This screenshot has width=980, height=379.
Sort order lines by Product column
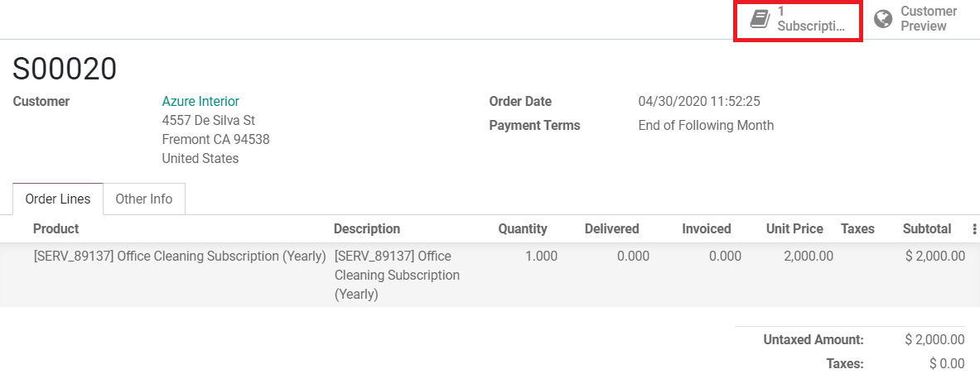point(56,229)
